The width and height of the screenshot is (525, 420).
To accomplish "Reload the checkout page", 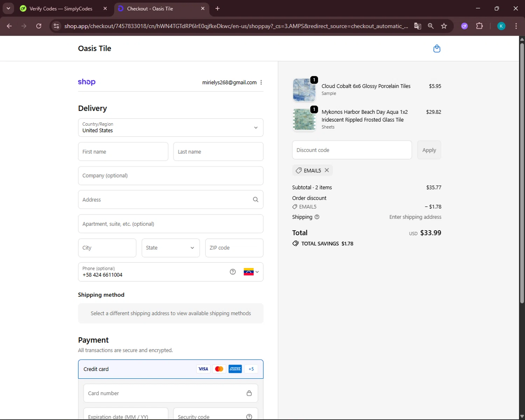I will coord(39,26).
